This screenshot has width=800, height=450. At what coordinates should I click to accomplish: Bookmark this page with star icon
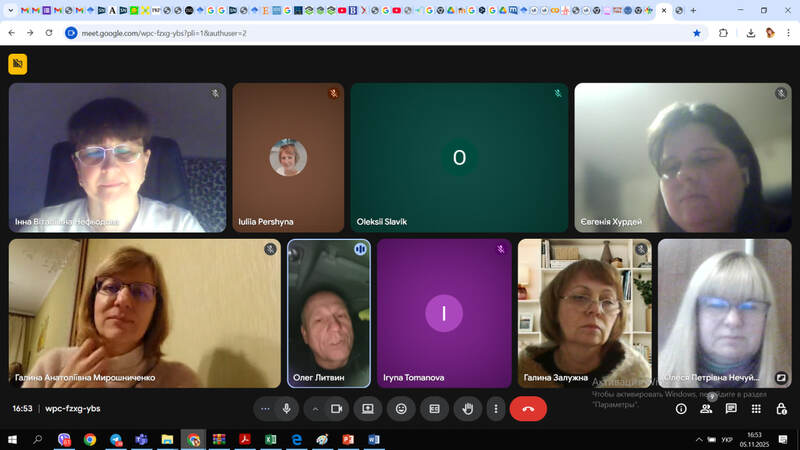(697, 33)
